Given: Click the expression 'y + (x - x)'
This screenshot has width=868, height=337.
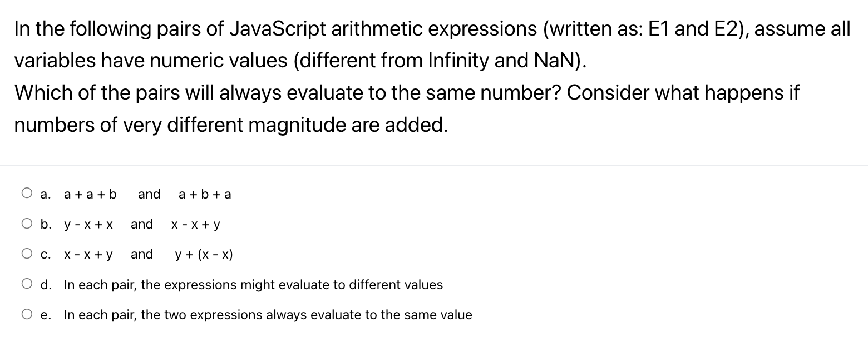Looking at the screenshot, I should pos(204,254).
